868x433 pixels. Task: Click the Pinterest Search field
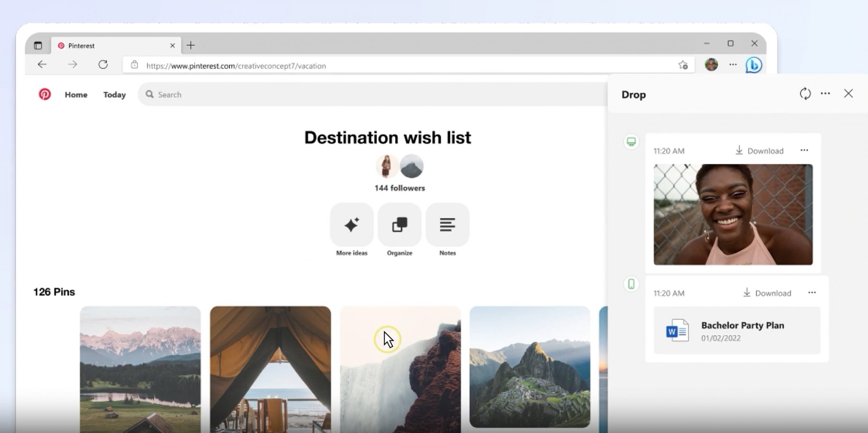(x=373, y=95)
